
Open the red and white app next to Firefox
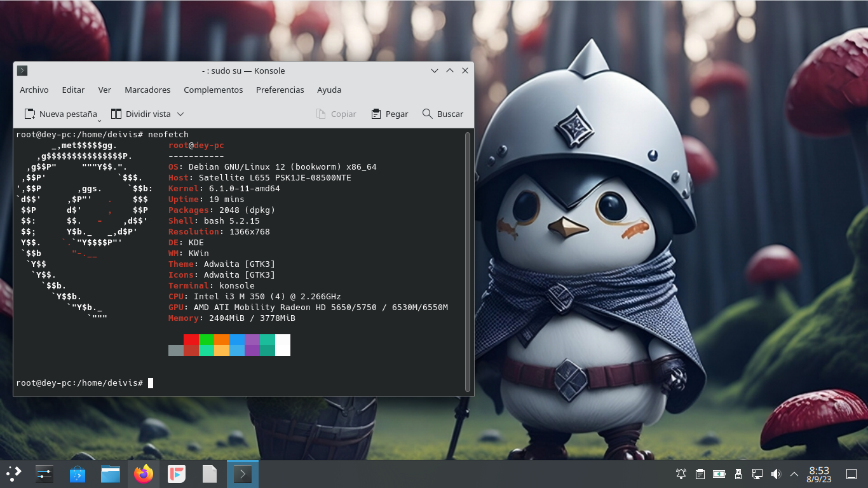[x=177, y=474]
